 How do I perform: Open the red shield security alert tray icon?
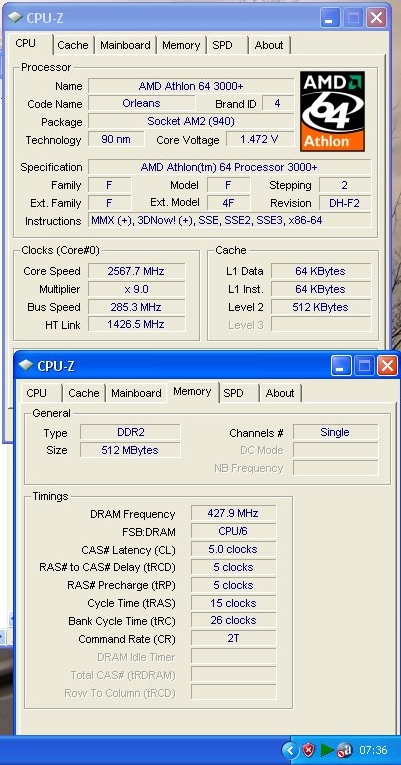point(308,750)
